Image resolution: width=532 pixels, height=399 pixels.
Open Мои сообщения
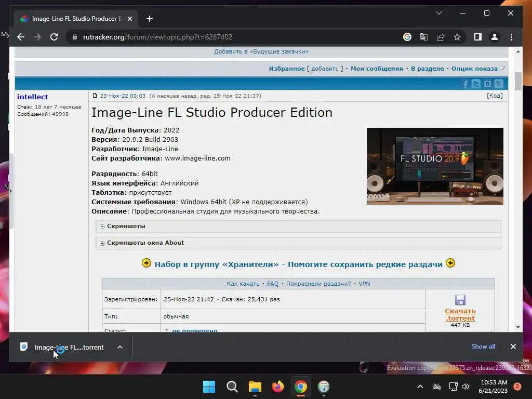(377, 69)
